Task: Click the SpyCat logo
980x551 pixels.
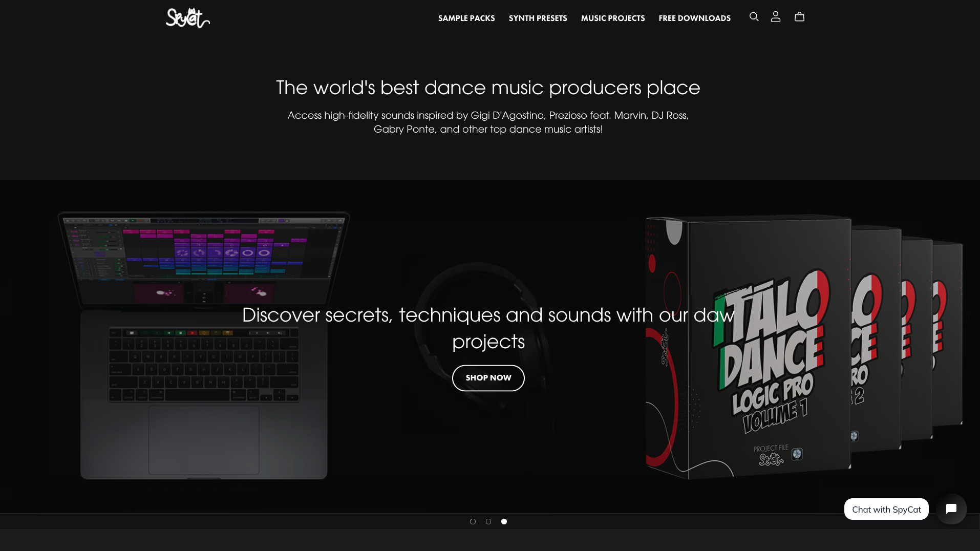Action: 188,18
